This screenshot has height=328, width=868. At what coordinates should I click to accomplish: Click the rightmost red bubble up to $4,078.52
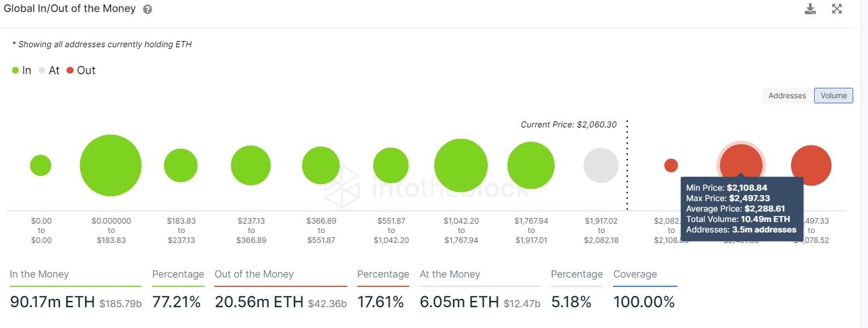click(811, 165)
